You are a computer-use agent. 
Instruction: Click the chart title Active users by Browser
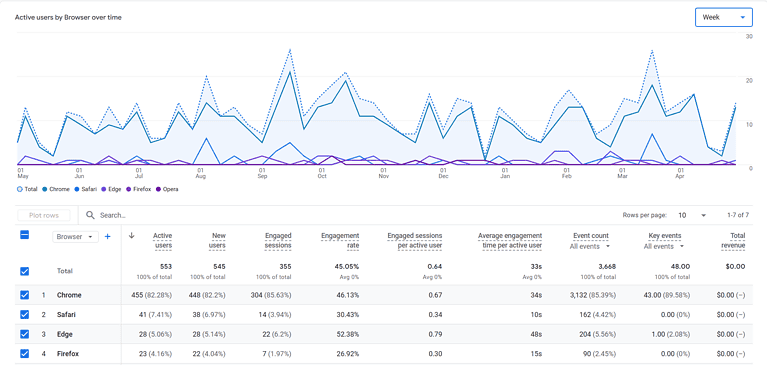coord(68,17)
